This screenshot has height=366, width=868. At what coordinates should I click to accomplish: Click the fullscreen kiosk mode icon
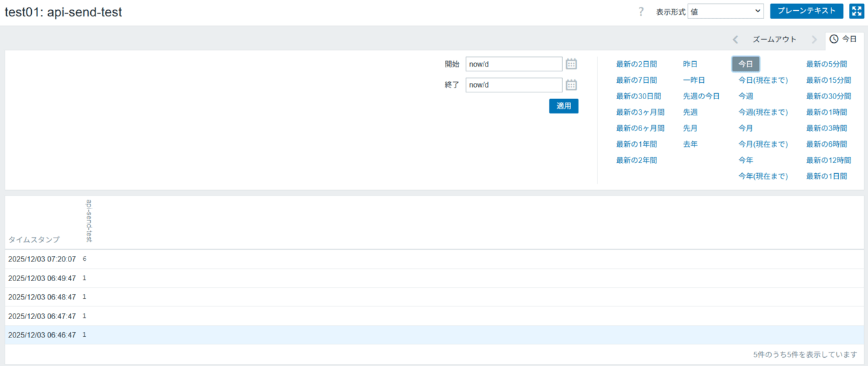(x=856, y=12)
